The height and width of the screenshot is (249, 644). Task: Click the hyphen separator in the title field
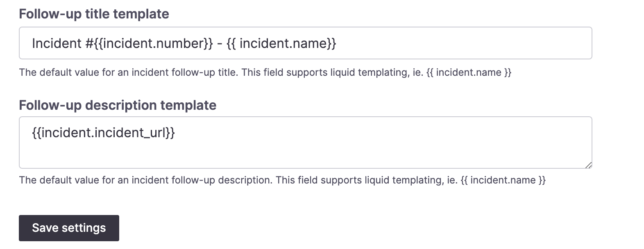pyautogui.click(x=220, y=43)
